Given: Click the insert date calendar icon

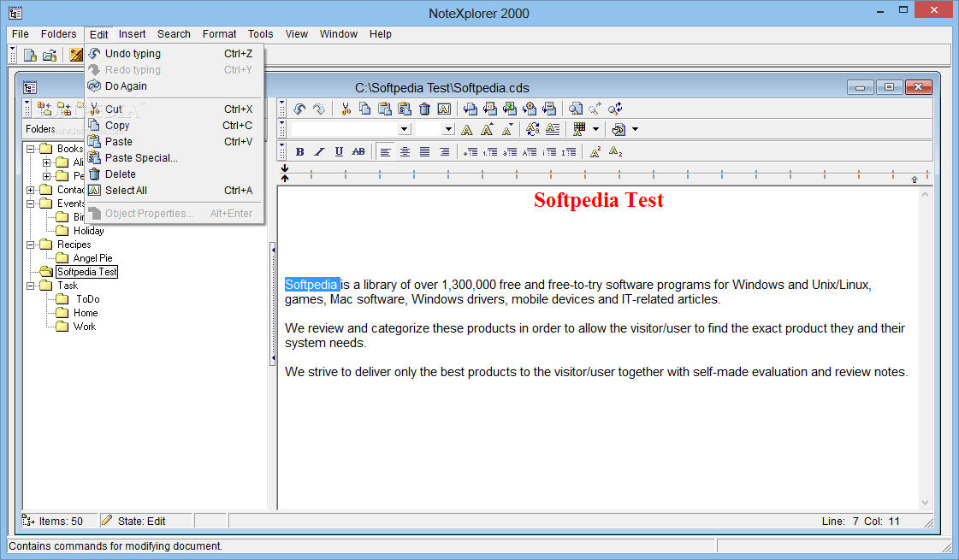Looking at the screenshot, I should click(490, 109).
